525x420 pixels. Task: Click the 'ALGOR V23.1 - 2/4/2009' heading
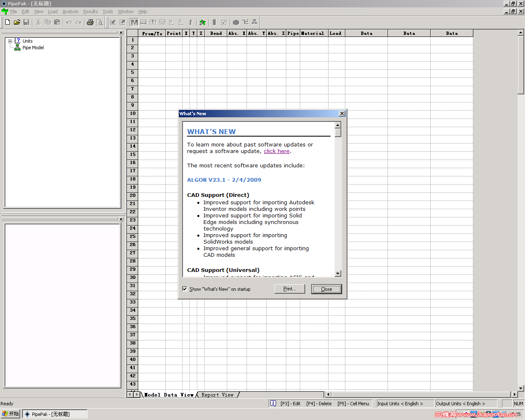coord(224,180)
